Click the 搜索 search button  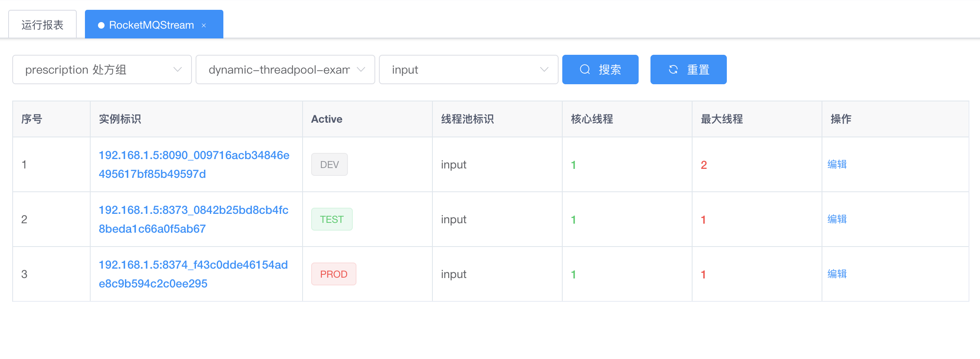(600, 70)
